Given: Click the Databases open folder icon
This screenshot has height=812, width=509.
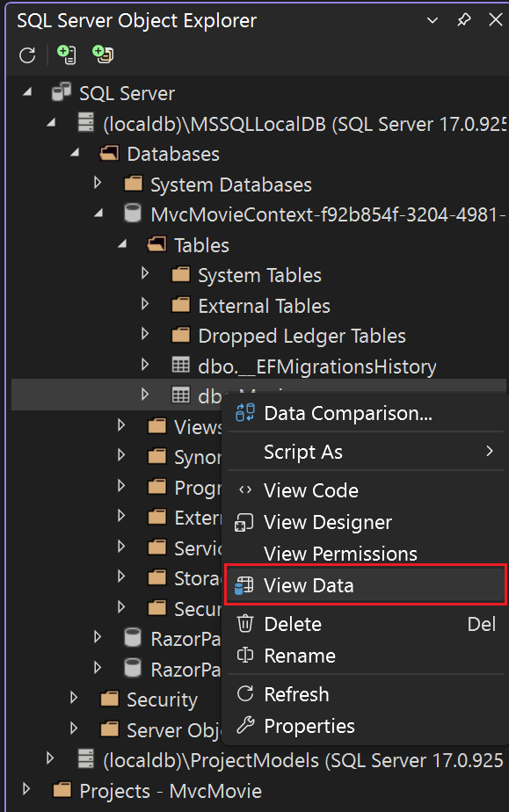Looking at the screenshot, I should coord(109,153).
